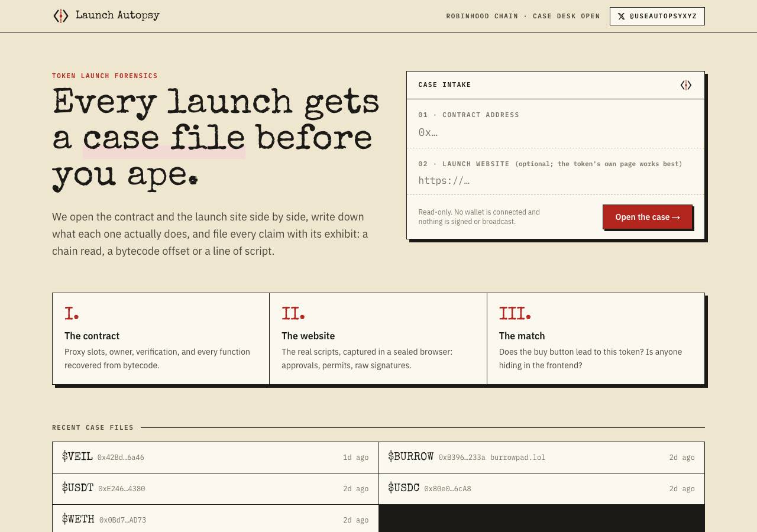The height and width of the screenshot is (532, 757).
Task: Click the Launch Autopsy brand name
Action: [118, 15]
